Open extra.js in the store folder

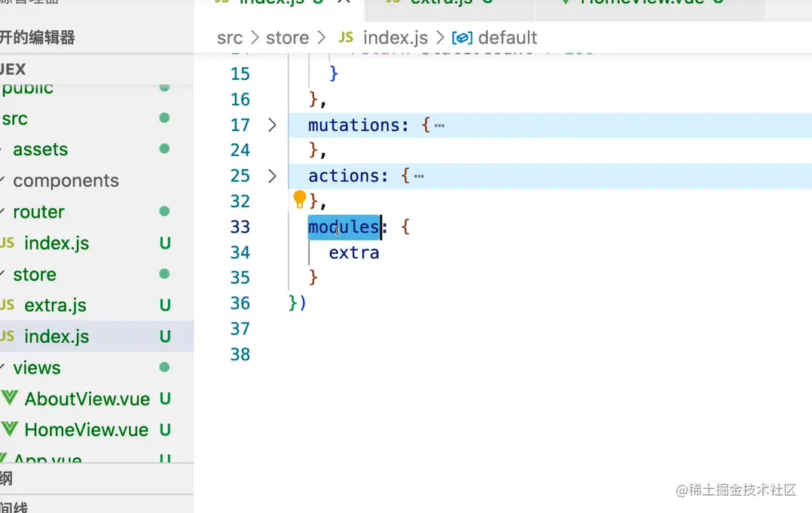56,305
